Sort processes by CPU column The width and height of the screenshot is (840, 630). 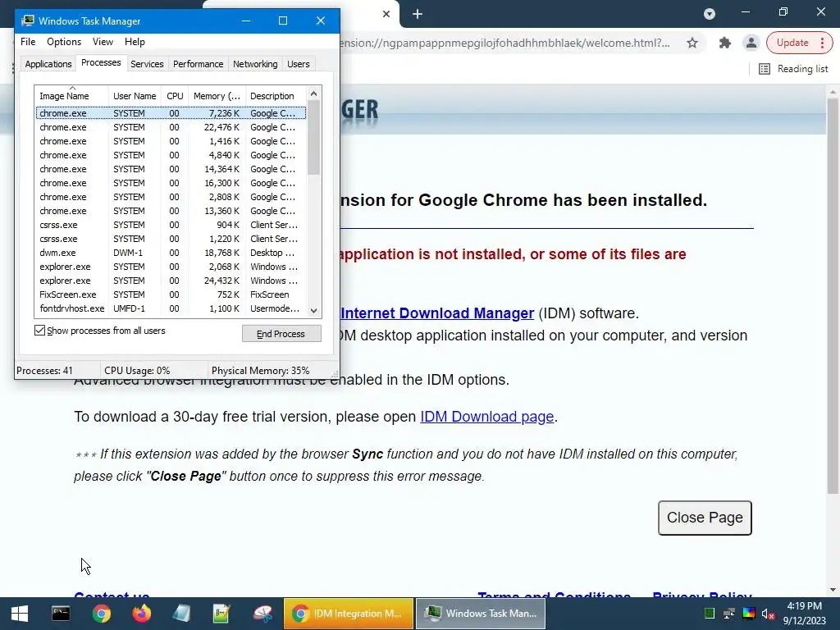point(175,96)
